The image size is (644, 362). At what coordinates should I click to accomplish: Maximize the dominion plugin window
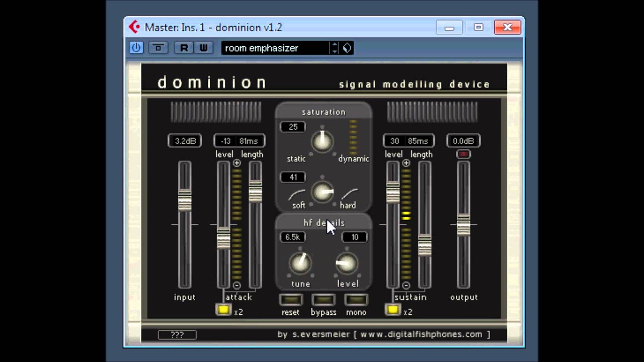478,28
